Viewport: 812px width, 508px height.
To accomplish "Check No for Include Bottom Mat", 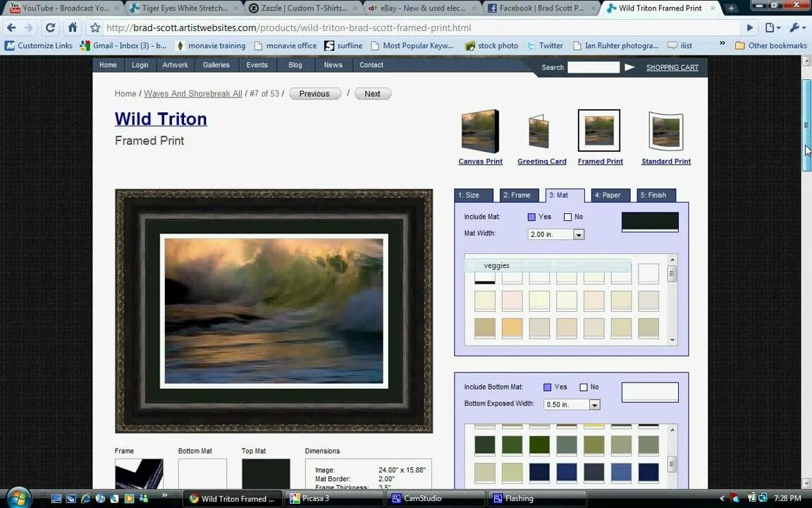I will pyautogui.click(x=584, y=387).
